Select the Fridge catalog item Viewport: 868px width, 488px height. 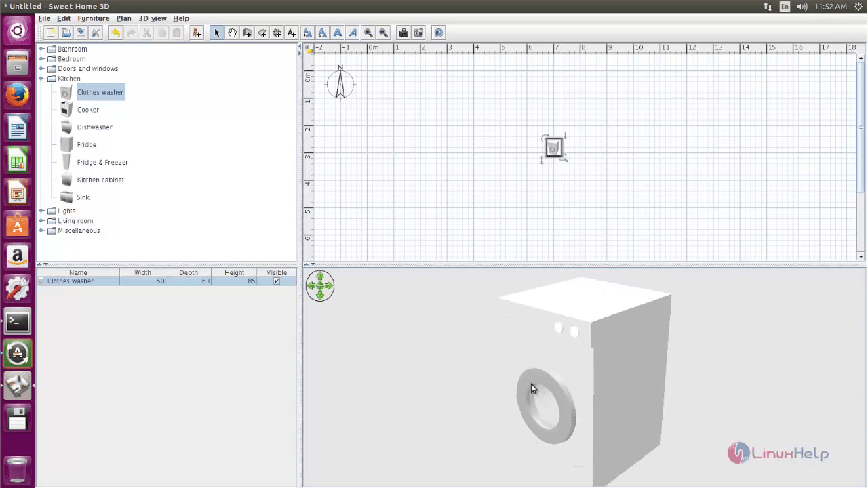[87, 145]
